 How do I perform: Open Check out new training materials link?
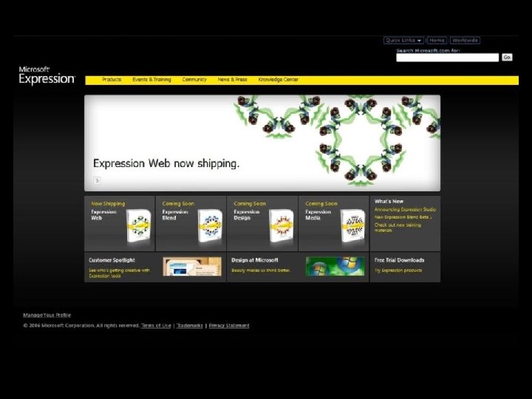click(398, 228)
